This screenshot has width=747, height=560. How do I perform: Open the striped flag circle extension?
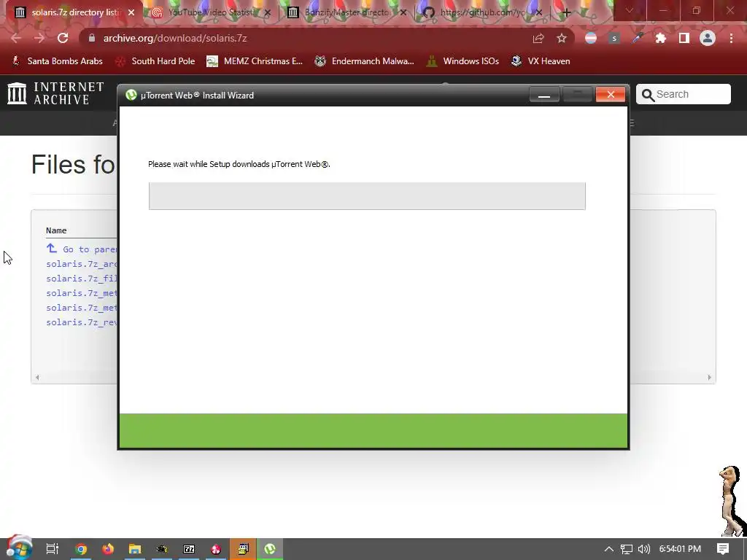click(591, 38)
